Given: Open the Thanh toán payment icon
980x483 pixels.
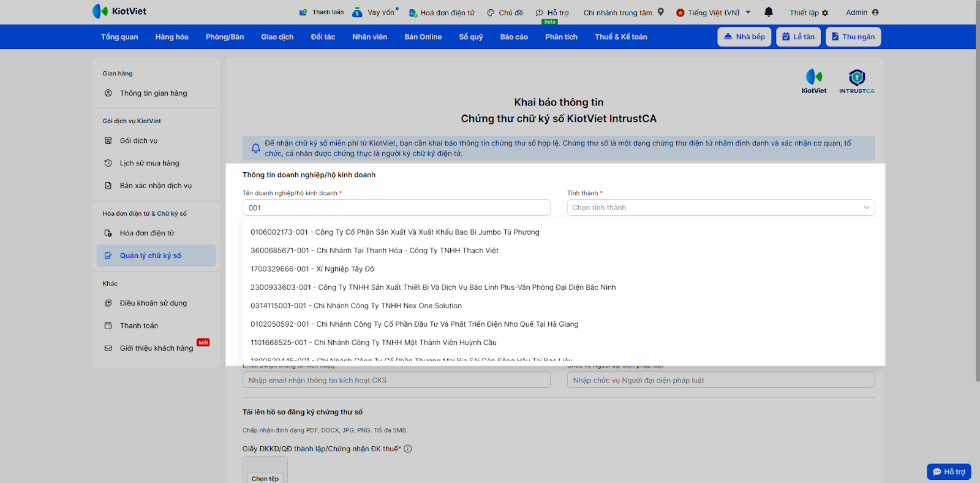Looking at the screenshot, I should point(303,12).
